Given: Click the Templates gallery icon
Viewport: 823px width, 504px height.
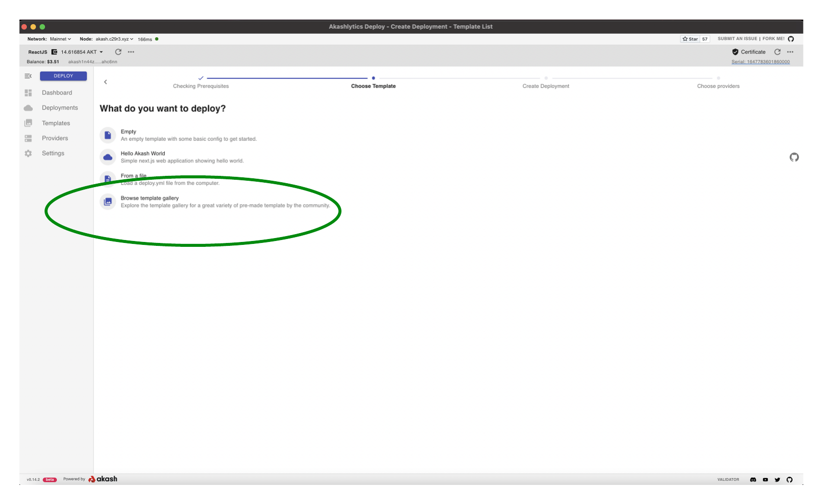Looking at the screenshot, I should click(x=28, y=123).
